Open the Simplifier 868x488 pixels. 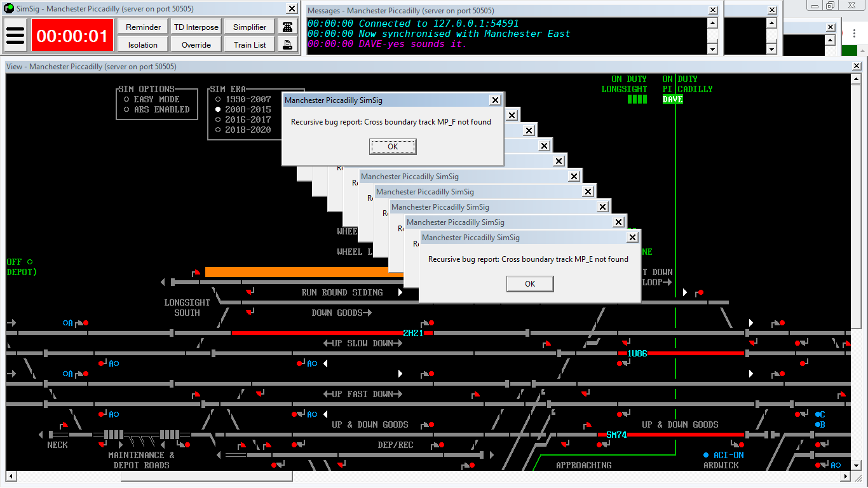pyautogui.click(x=250, y=27)
